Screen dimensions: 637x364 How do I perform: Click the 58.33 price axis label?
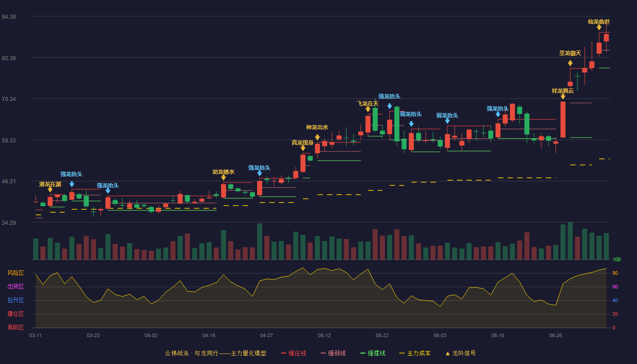coord(9,141)
